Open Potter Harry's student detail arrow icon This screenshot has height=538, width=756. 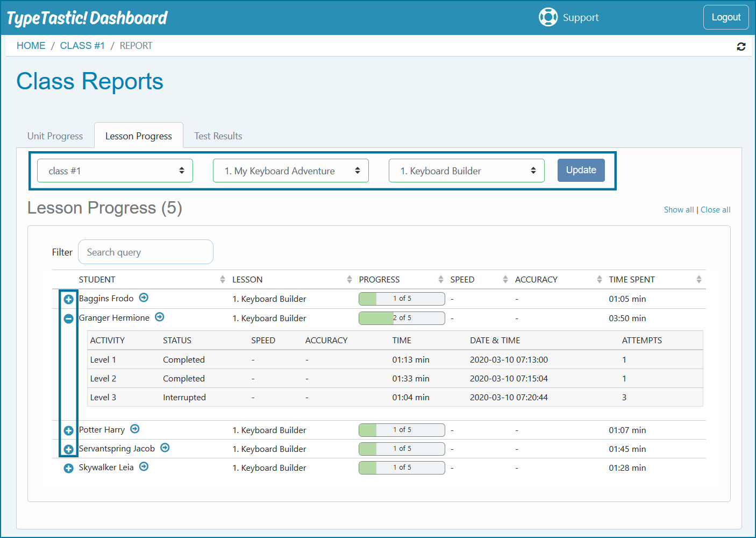tap(135, 429)
